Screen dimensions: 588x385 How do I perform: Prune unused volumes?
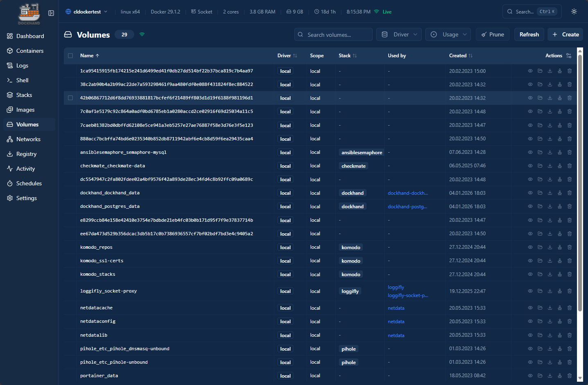(492, 34)
